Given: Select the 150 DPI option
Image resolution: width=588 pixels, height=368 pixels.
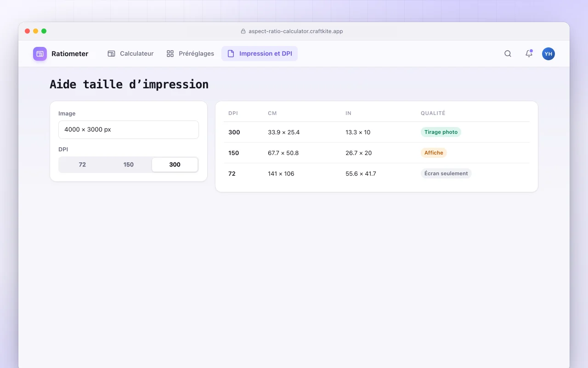Looking at the screenshot, I should [129, 165].
